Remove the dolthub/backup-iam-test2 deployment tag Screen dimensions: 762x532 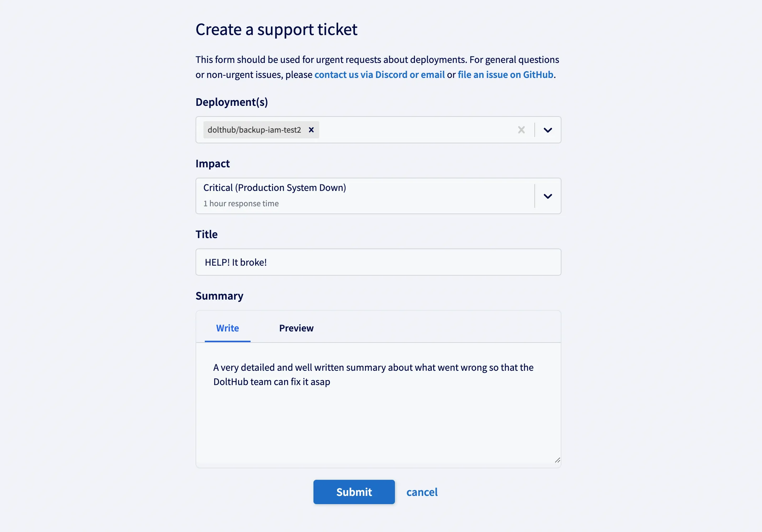[311, 130]
